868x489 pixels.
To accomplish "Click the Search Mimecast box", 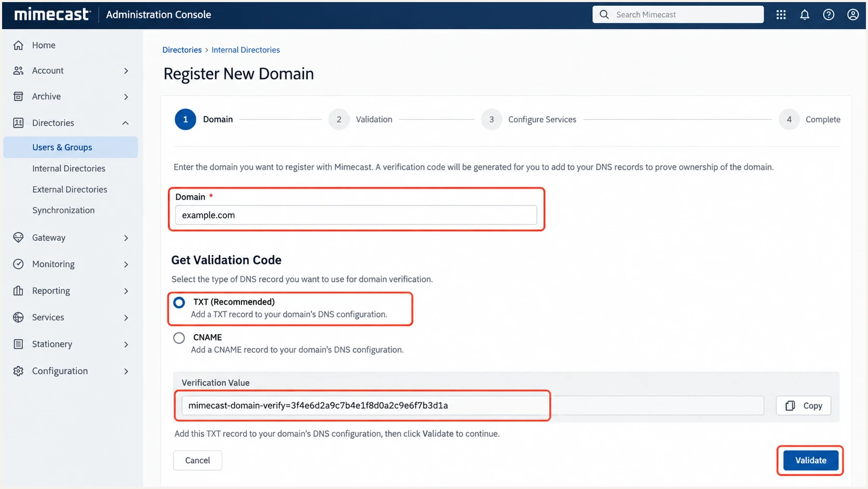I will (x=678, y=15).
